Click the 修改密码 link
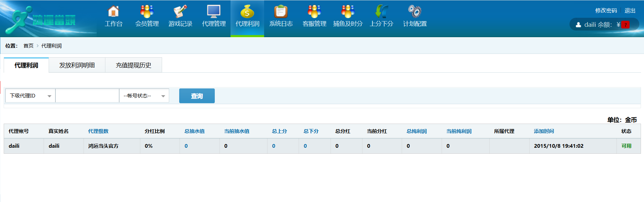The image size is (644, 202). click(606, 10)
